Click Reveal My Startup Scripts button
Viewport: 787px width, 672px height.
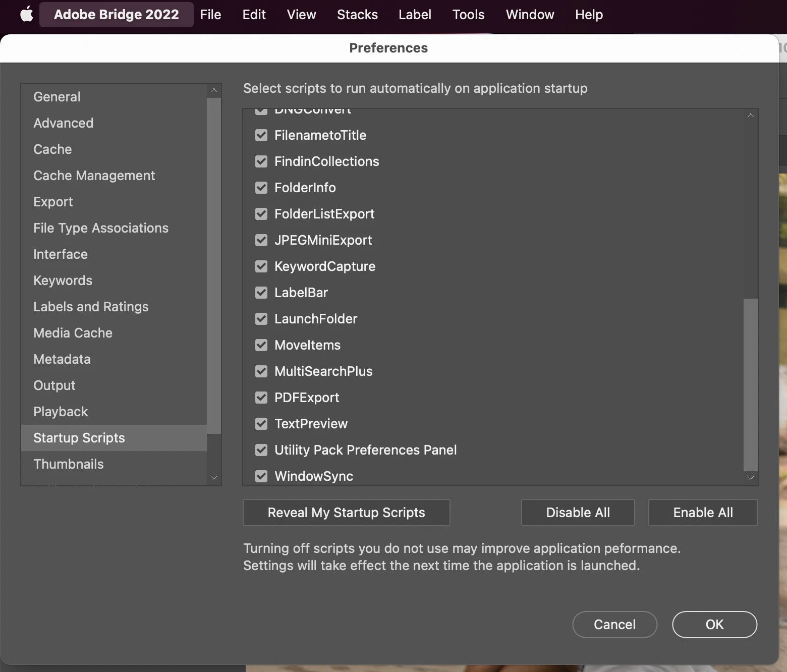click(346, 513)
